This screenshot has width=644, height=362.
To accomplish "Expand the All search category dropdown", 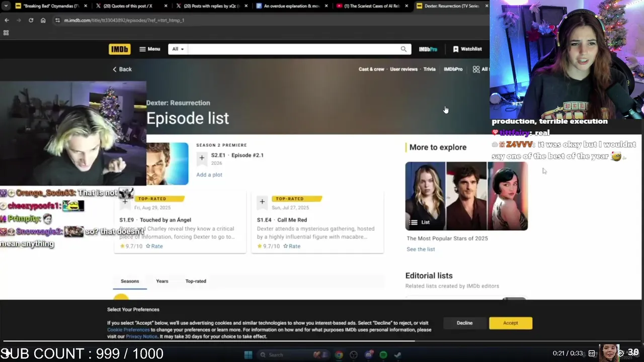I will 178,49.
